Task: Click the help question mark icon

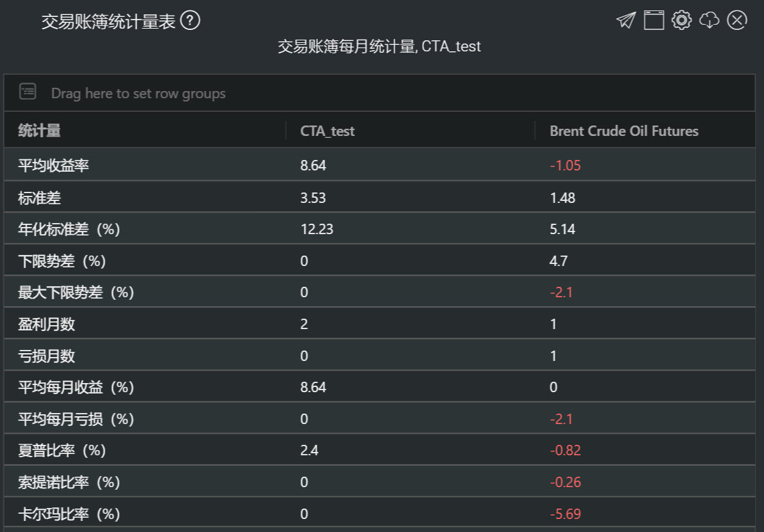Action: click(x=191, y=21)
